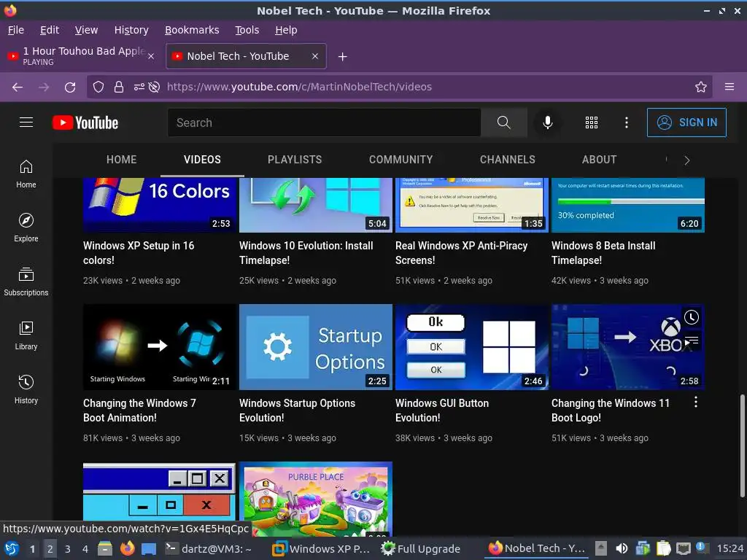This screenshot has height=560, width=747.
Task: Open History in the YouTube sidebar
Action: (26, 389)
